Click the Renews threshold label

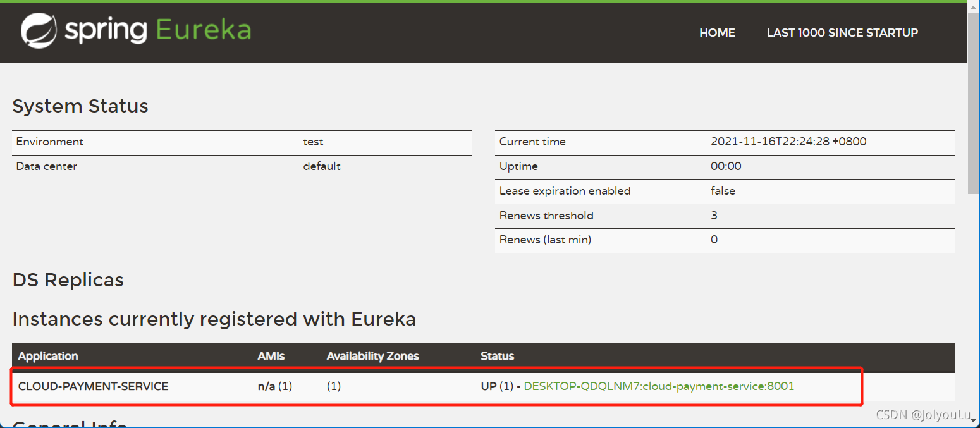546,216
